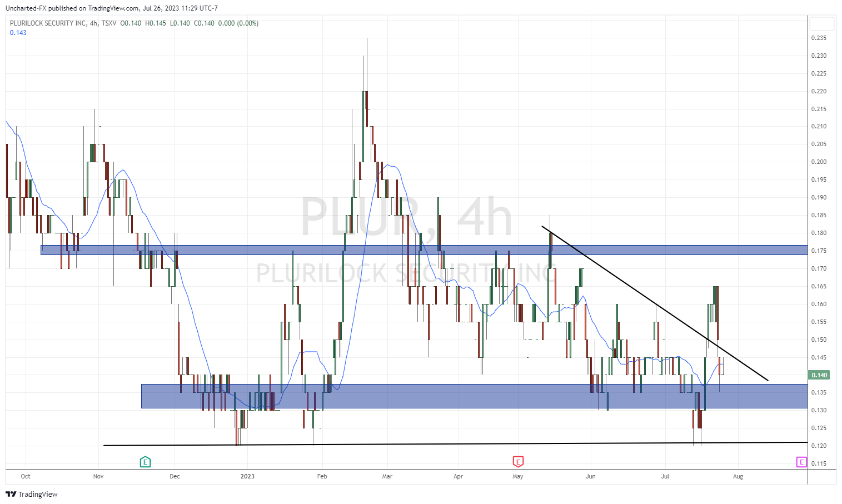Click the change value 0.000 (0.00%)
The width and height of the screenshot is (842, 504).
coord(238,23)
